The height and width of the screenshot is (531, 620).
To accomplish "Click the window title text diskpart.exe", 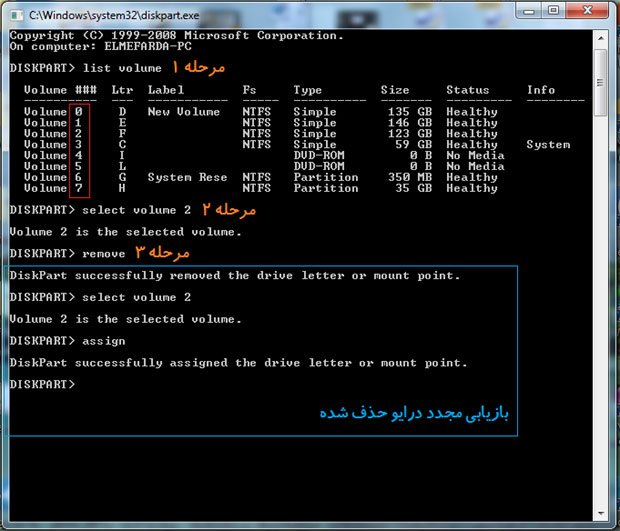I will [114, 15].
